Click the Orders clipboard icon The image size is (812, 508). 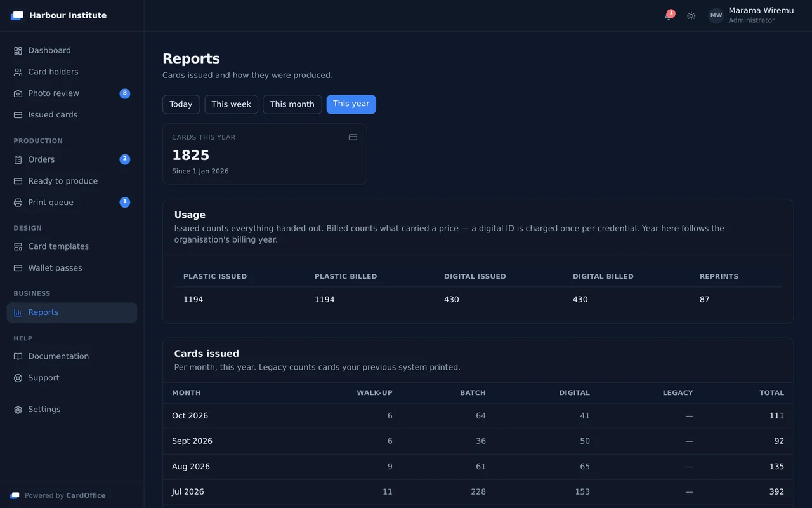18,159
